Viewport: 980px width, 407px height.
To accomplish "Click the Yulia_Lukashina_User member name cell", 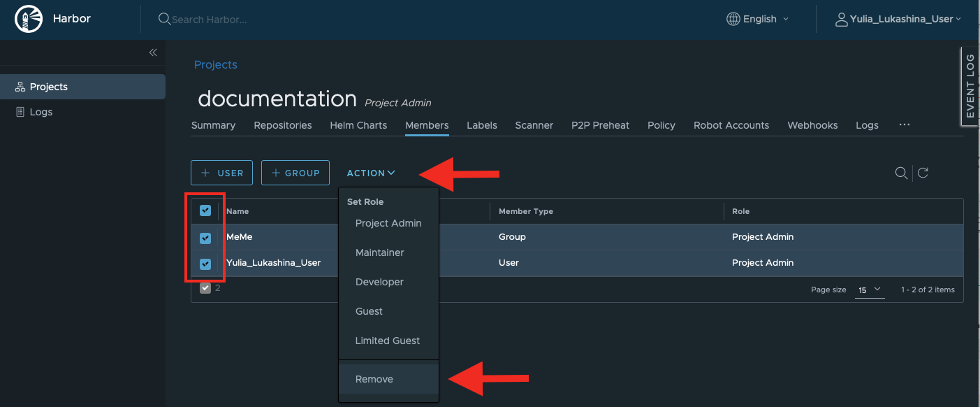I will tap(274, 263).
